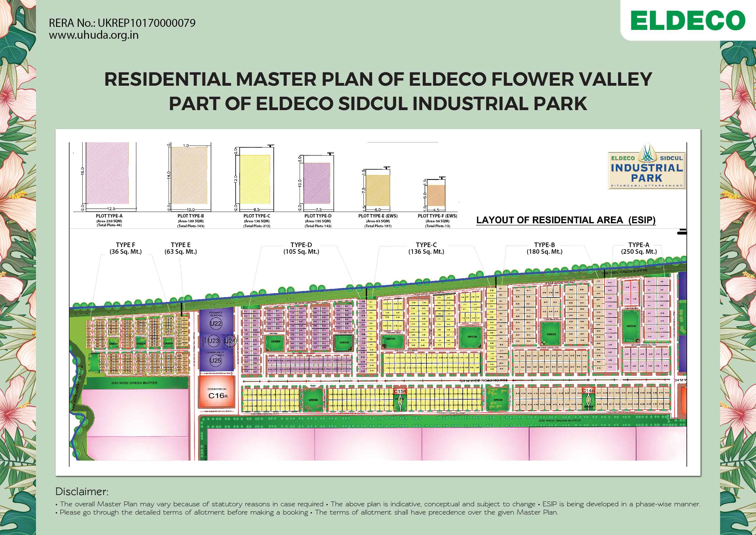Click the C14R label on the map
This screenshot has height=535, width=756.
588,391
